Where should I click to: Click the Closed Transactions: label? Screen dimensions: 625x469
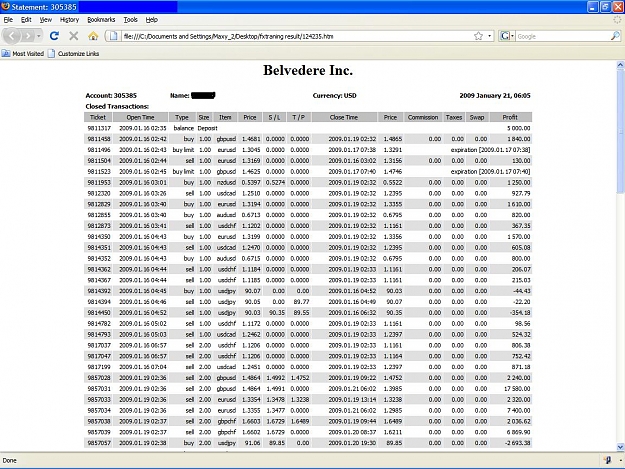117,106
